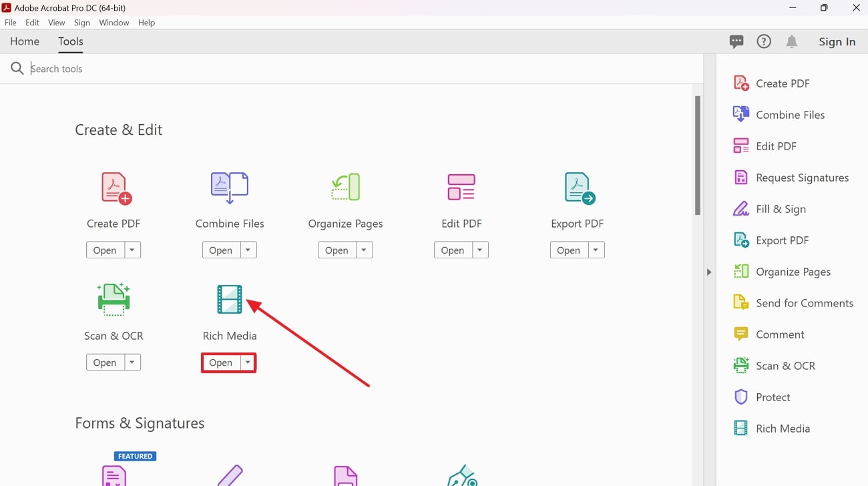868x486 pixels.
Task: Click the search magnifier icon
Action: pyautogui.click(x=17, y=68)
